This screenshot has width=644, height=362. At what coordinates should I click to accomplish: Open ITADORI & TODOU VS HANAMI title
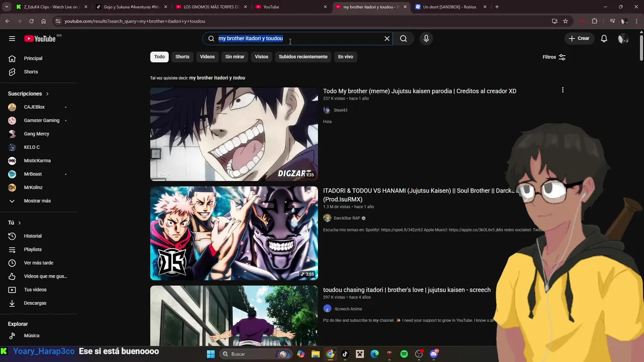click(x=422, y=195)
